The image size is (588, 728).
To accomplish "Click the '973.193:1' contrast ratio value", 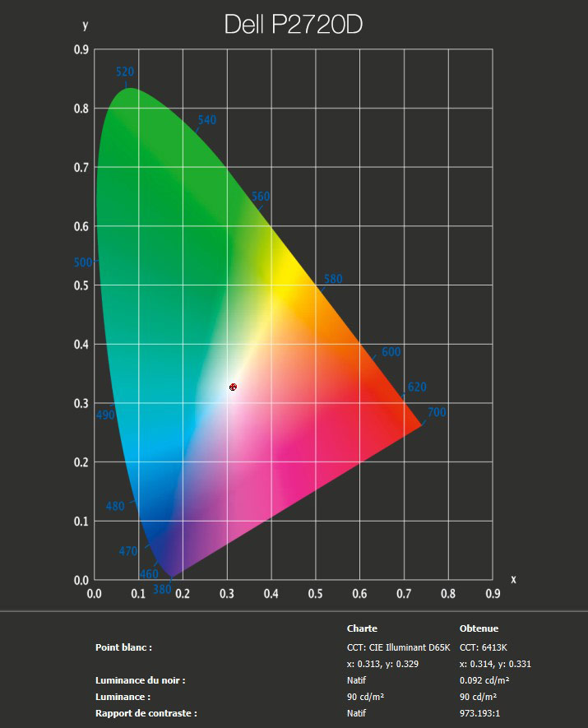I will [x=479, y=713].
